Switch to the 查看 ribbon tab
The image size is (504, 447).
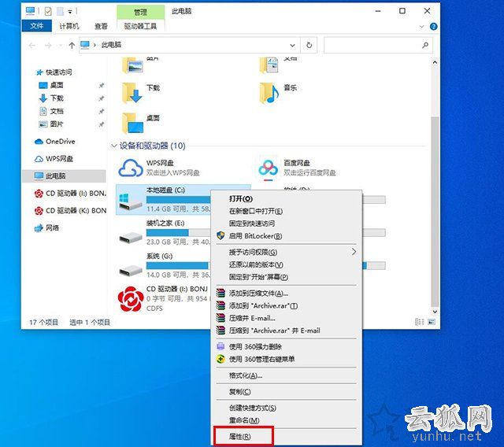[x=101, y=26]
